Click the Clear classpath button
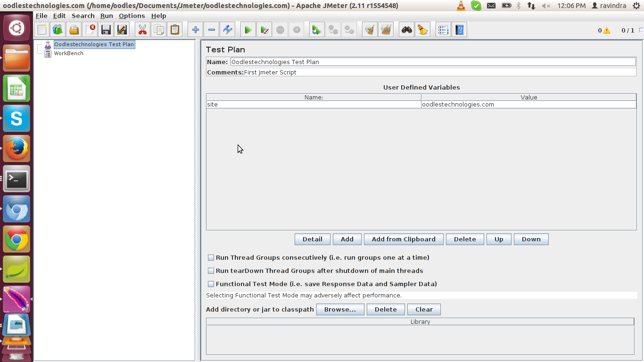The width and height of the screenshot is (644, 362). click(x=424, y=310)
